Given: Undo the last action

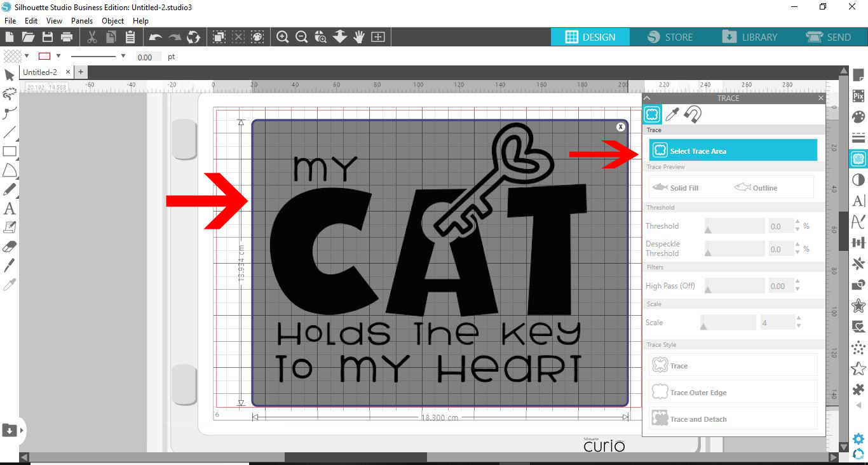Looking at the screenshot, I should coord(155,37).
